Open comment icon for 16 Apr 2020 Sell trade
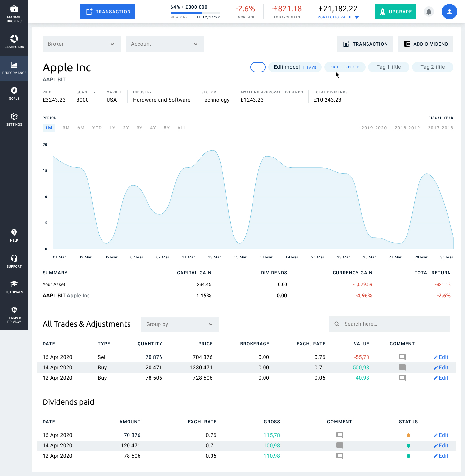 coord(402,357)
